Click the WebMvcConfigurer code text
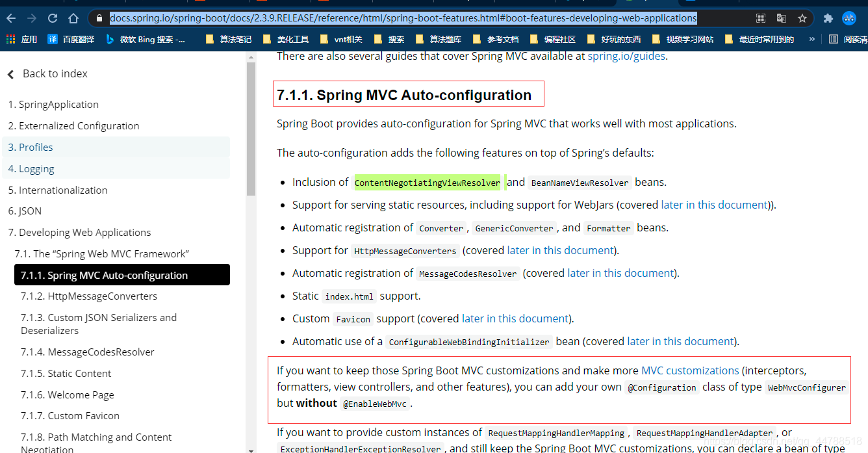Image resolution: width=868 pixels, height=453 pixels. coord(807,387)
